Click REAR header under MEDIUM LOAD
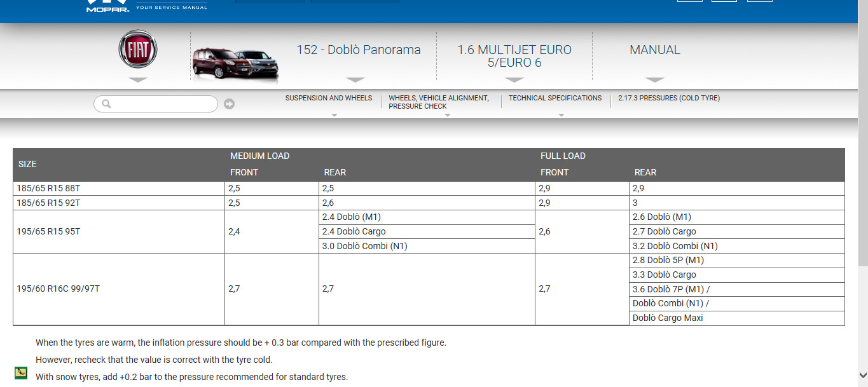This screenshot has height=387, width=868. pos(335,172)
